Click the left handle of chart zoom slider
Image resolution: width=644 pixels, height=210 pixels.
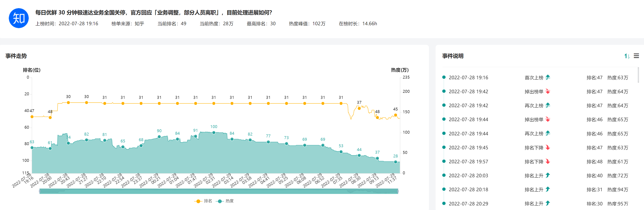pyautogui.click(x=40, y=191)
